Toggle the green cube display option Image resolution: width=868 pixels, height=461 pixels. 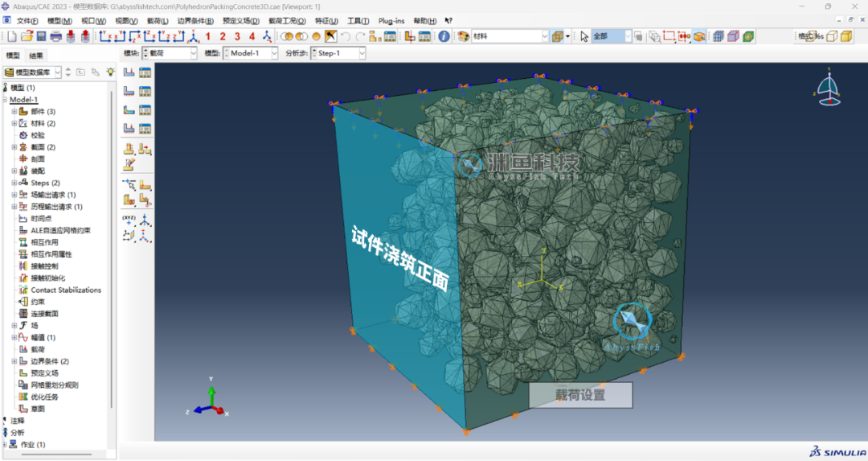[748, 36]
